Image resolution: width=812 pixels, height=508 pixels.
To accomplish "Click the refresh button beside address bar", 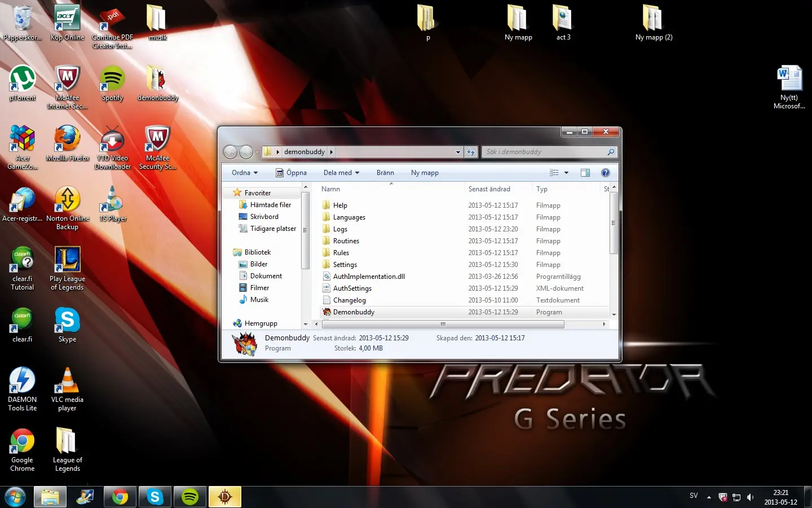I will pyautogui.click(x=471, y=152).
